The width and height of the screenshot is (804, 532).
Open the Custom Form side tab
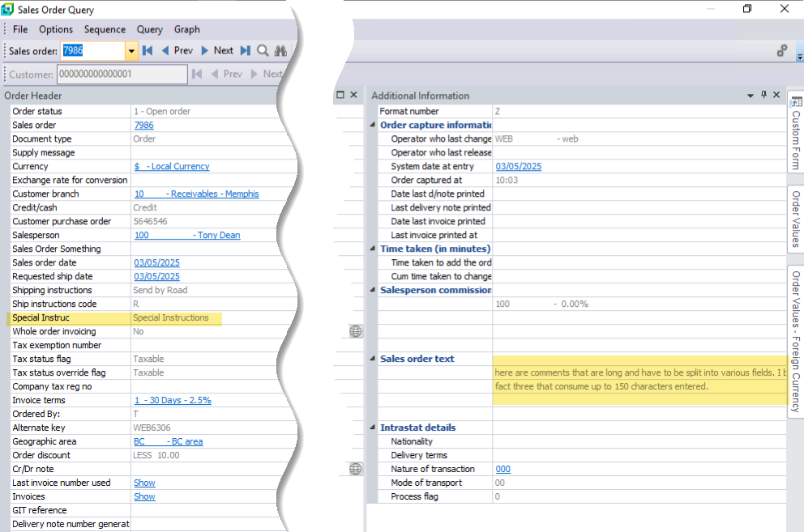coord(796,134)
